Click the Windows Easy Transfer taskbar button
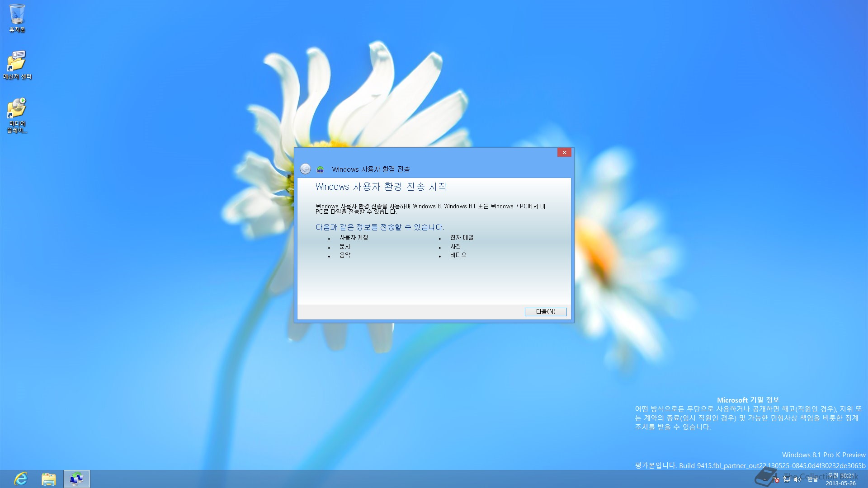The image size is (868, 488). tap(77, 479)
